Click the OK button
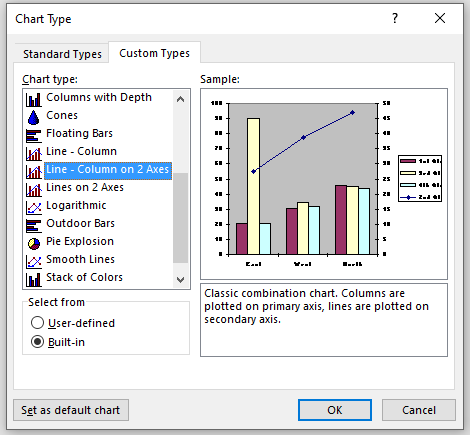Image resolution: width=470 pixels, height=435 pixels. click(335, 410)
